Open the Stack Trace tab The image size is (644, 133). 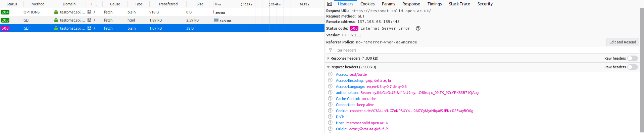pyautogui.click(x=459, y=4)
